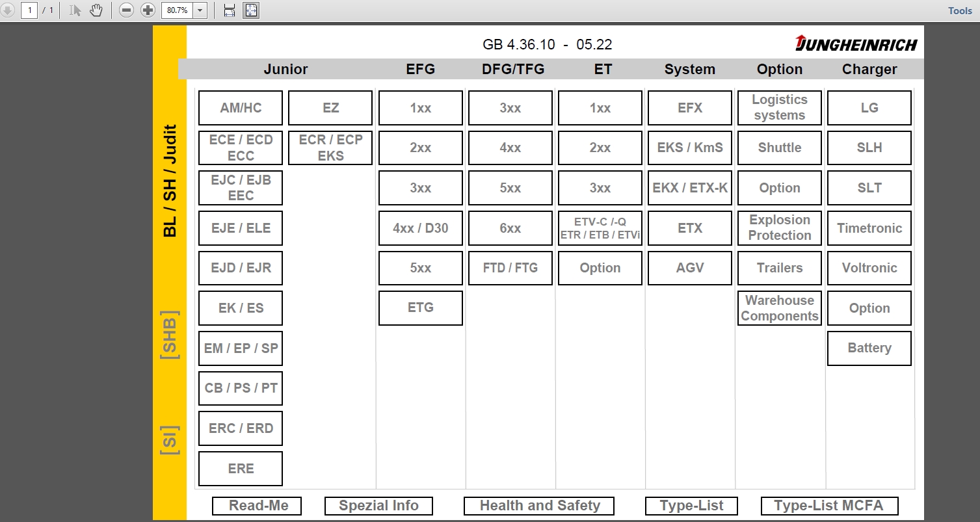Fit one full page to window icon
The width and height of the screenshot is (980, 522).
(x=251, y=10)
